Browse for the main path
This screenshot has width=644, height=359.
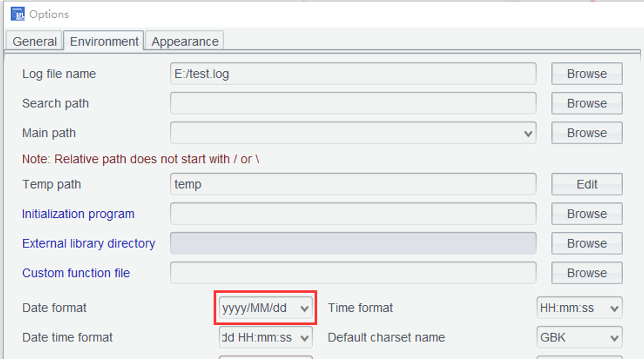tap(586, 133)
